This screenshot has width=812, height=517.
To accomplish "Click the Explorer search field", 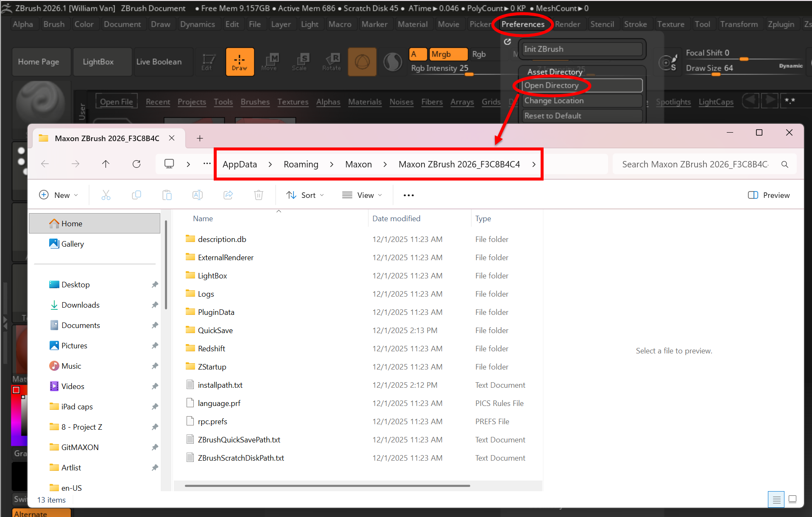I will (695, 164).
